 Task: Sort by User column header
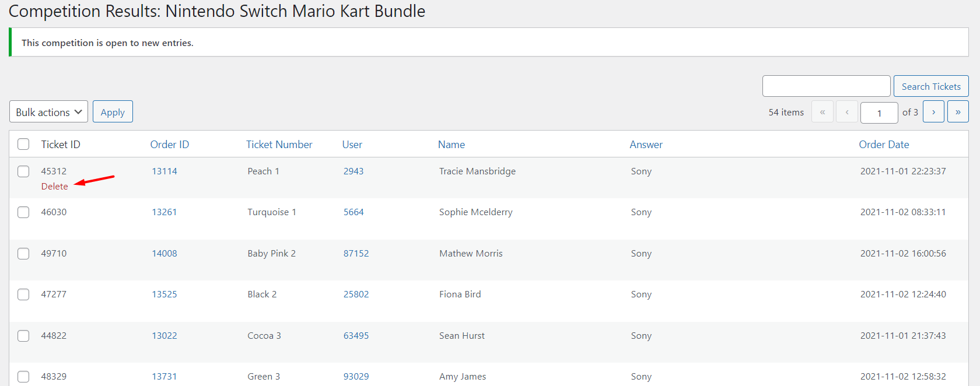coord(352,145)
